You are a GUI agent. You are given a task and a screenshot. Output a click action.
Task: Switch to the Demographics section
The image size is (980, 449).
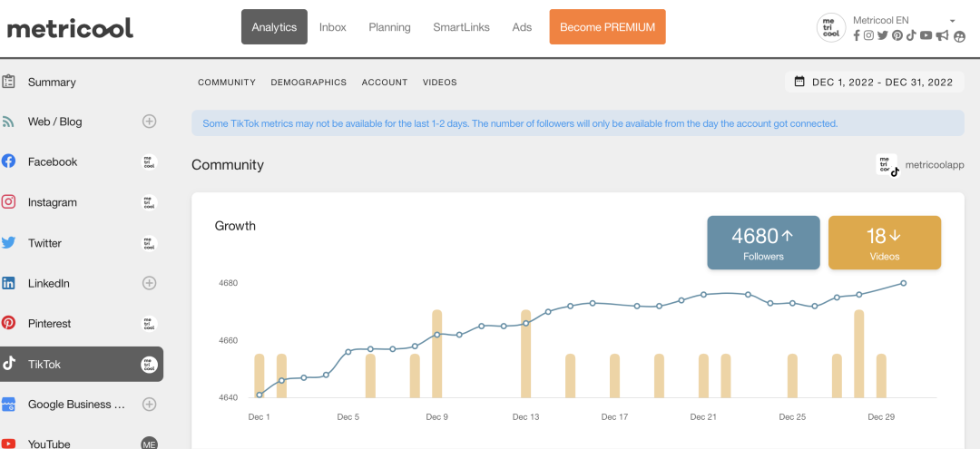[309, 83]
